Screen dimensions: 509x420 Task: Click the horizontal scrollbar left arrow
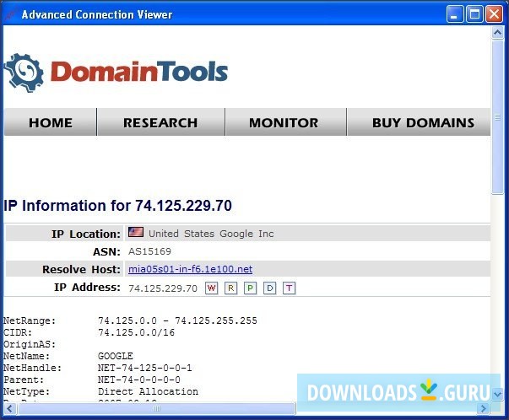[10, 408]
